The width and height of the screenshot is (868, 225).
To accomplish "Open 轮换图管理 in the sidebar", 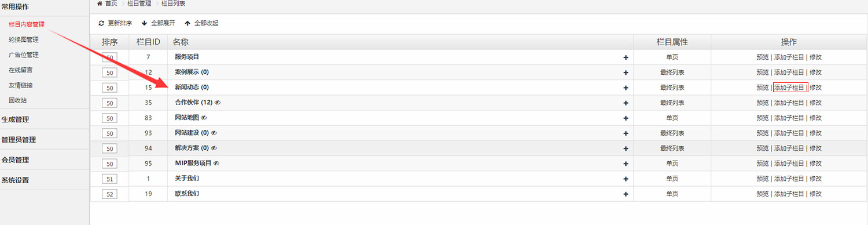I will [x=23, y=39].
